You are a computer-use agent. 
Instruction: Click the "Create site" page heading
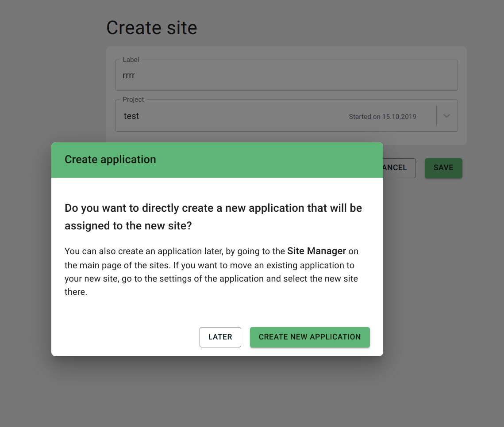pyautogui.click(x=151, y=28)
